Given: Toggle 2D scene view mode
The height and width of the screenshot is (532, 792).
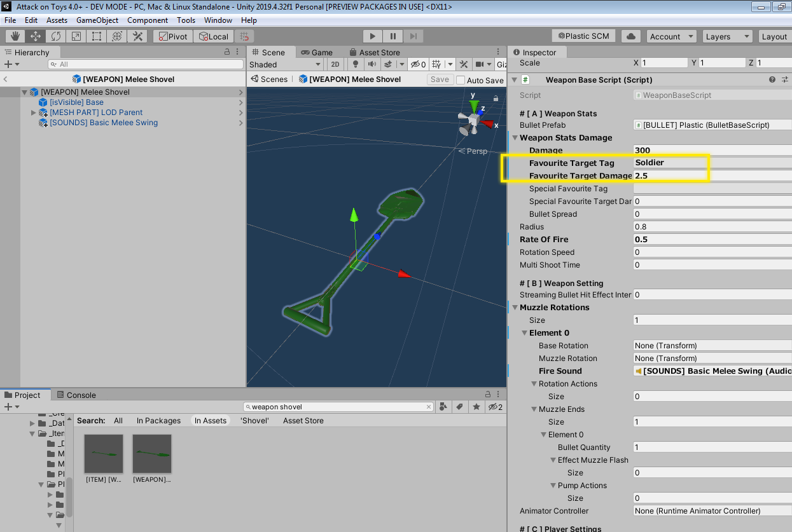Looking at the screenshot, I should pyautogui.click(x=335, y=64).
